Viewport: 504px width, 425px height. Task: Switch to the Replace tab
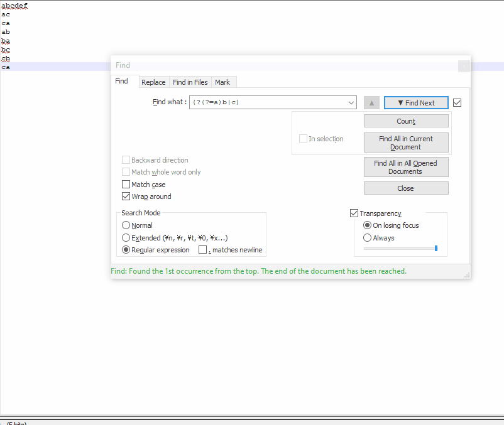pos(153,82)
